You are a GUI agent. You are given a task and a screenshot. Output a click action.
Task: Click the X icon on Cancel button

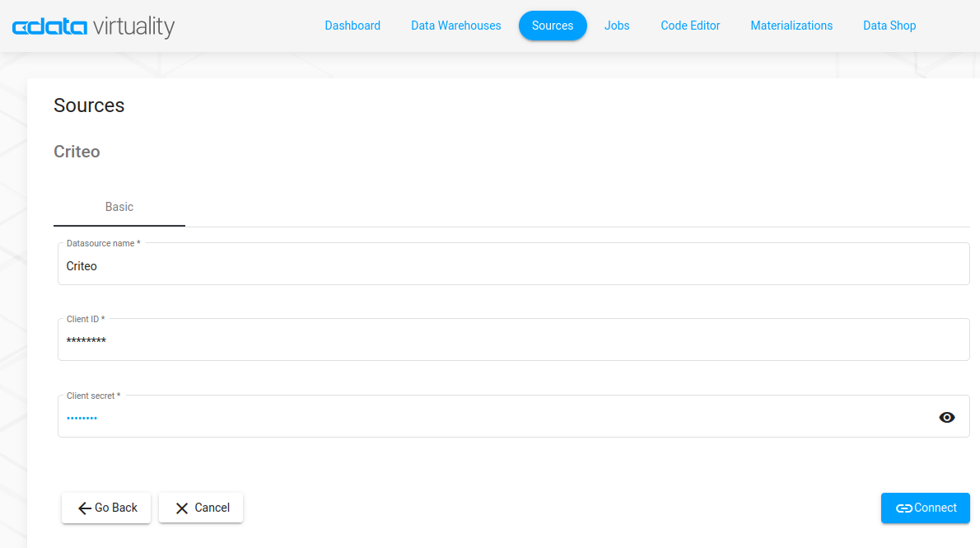coord(182,508)
